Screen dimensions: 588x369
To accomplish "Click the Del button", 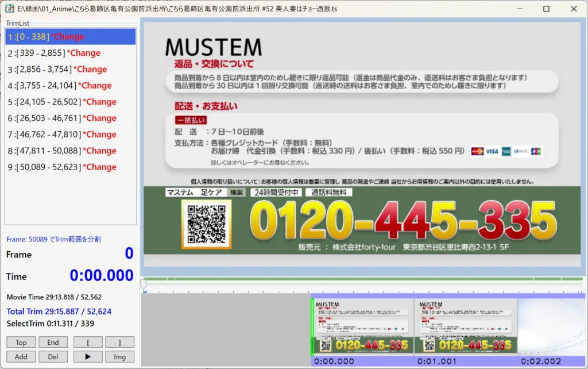I will pos(53,356).
